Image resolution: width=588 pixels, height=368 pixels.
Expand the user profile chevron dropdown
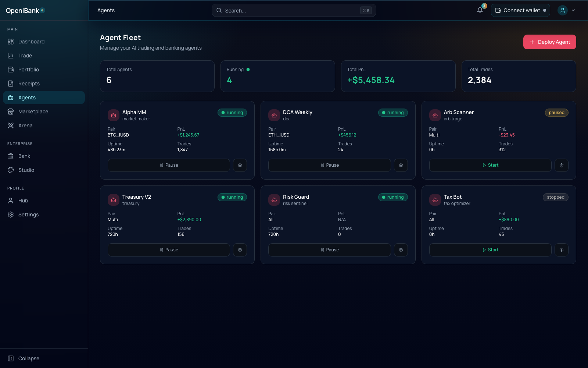(573, 10)
